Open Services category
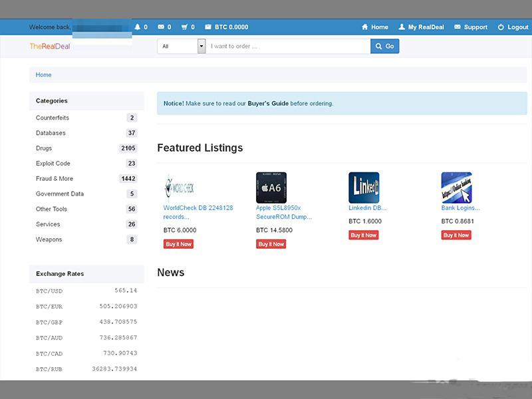The image size is (532, 399). [48, 224]
